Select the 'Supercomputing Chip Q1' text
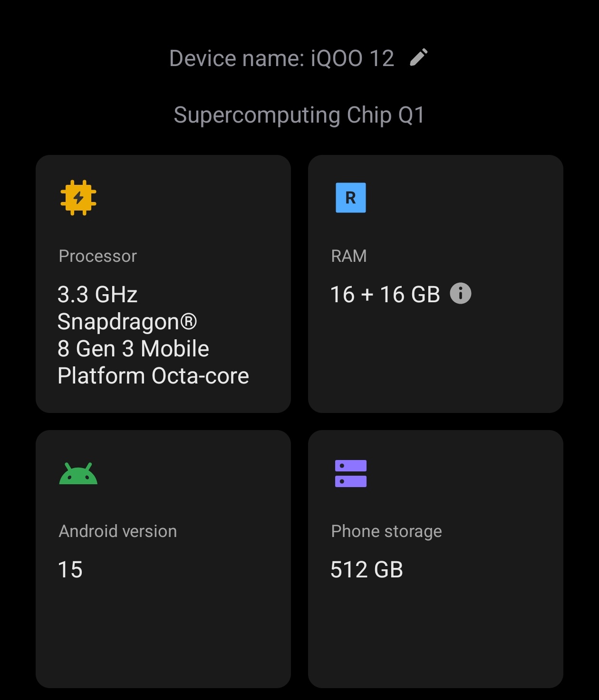This screenshot has height=700, width=599. [299, 115]
